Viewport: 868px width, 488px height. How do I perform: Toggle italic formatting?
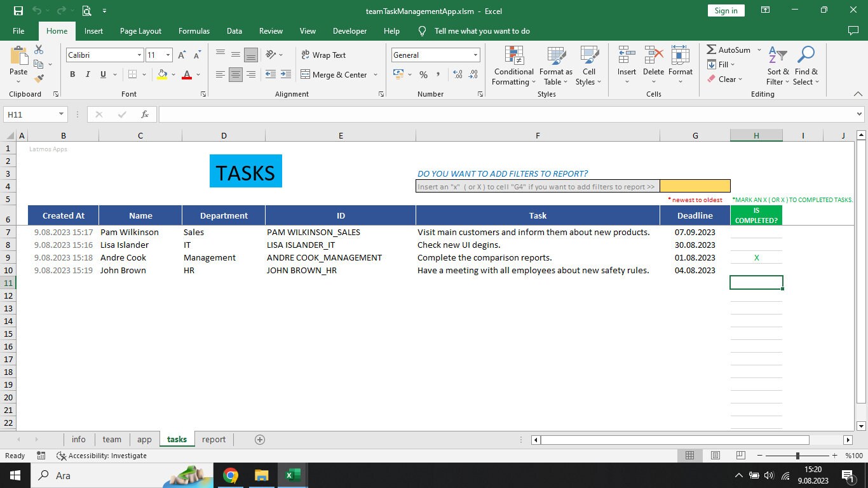point(87,74)
